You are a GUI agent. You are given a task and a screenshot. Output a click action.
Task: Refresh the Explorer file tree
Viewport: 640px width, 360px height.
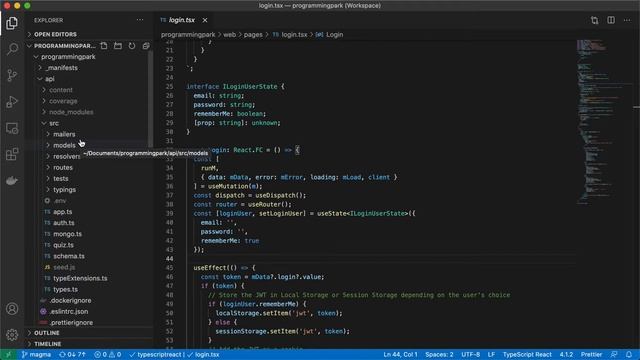tap(132, 46)
